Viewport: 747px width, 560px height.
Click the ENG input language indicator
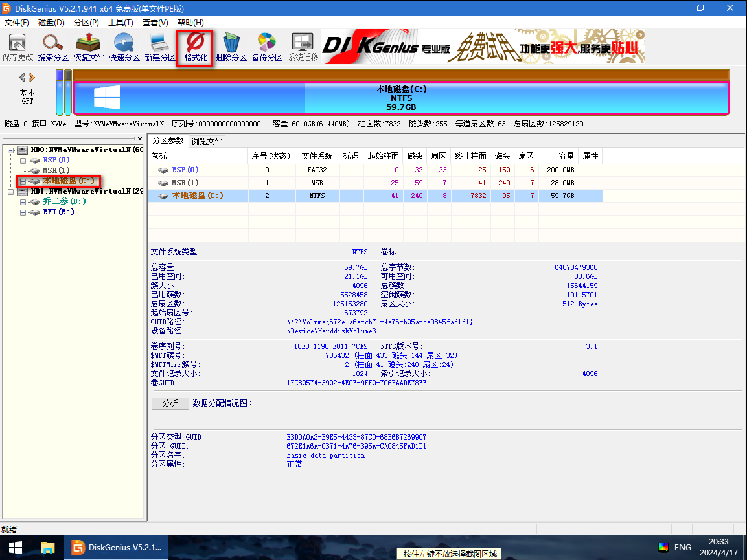682,548
